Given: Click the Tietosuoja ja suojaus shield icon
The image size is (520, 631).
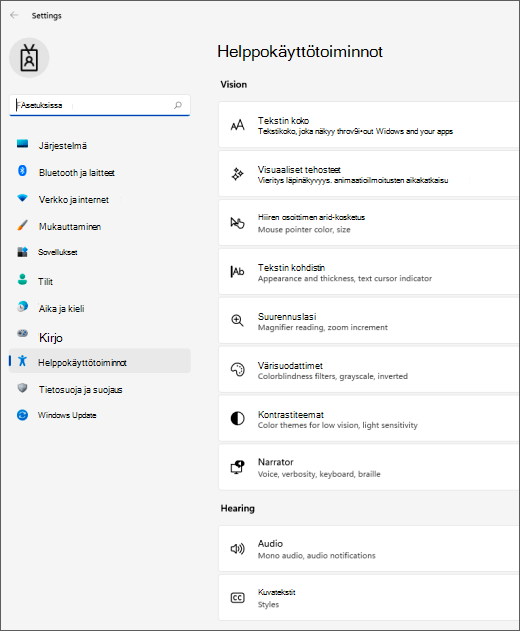Looking at the screenshot, I should (x=23, y=388).
